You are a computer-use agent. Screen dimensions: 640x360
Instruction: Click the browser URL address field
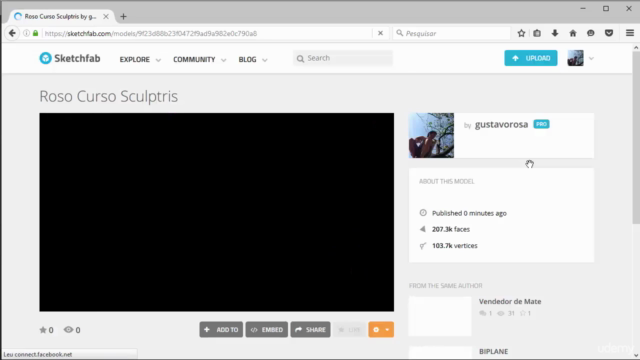click(x=208, y=33)
